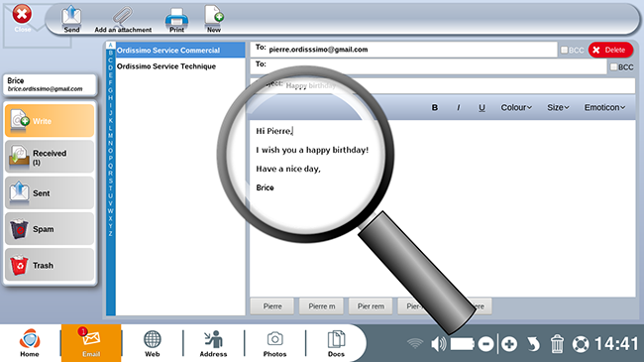Delete the pierre recipient
The image size is (644, 362).
pyautogui.click(x=610, y=50)
